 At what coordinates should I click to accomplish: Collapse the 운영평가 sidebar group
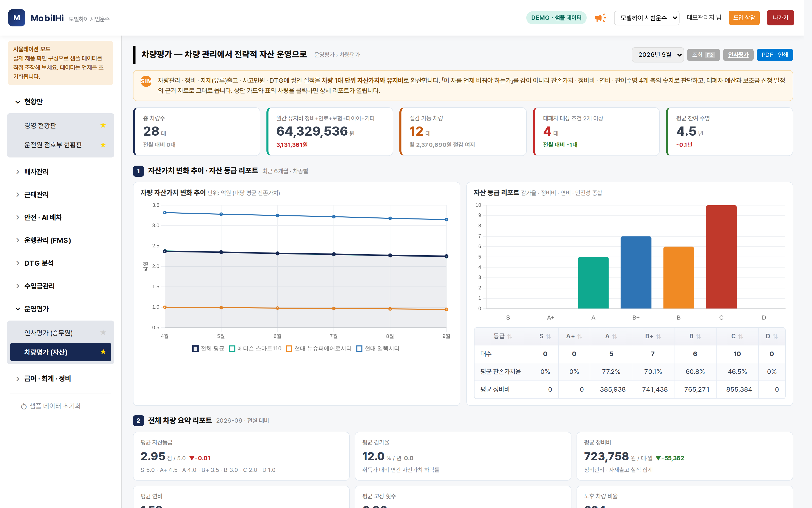pyautogui.click(x=60, y=309)
